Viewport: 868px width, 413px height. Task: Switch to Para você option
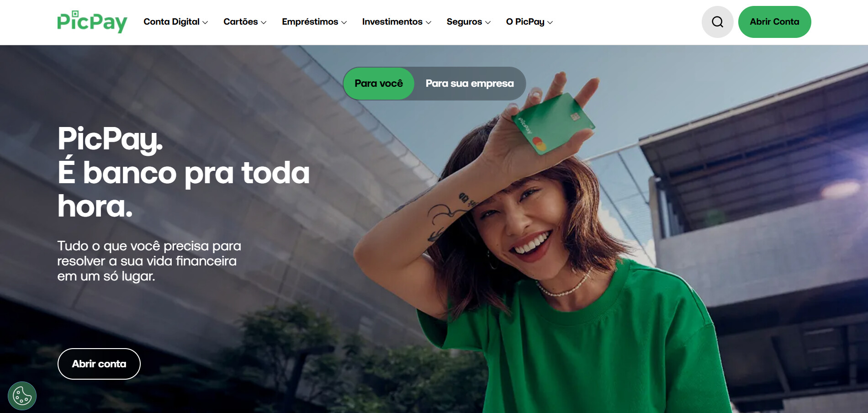coord(379,84)
